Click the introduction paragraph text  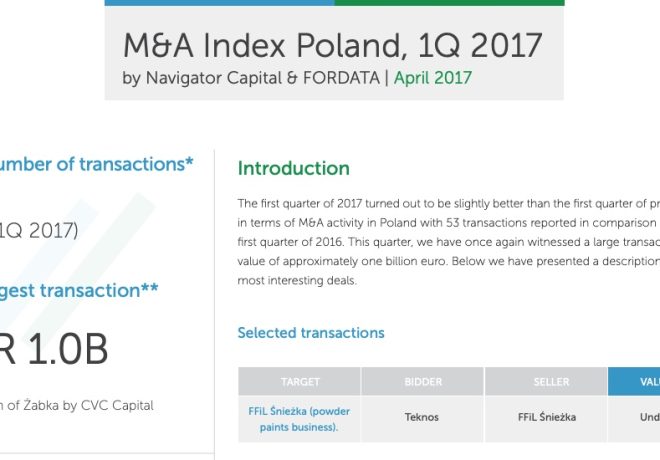point(449,242)
